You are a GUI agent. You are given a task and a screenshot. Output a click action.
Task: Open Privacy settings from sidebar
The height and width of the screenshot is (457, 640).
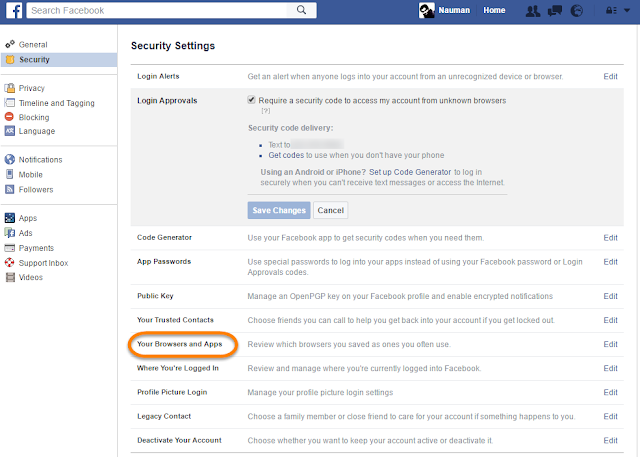coord(31,88)
